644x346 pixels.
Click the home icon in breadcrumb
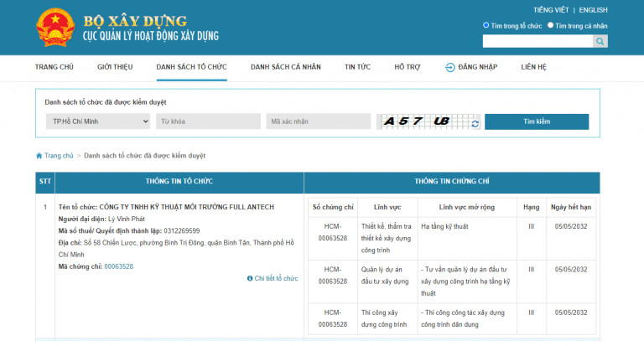tap(39, 156)
